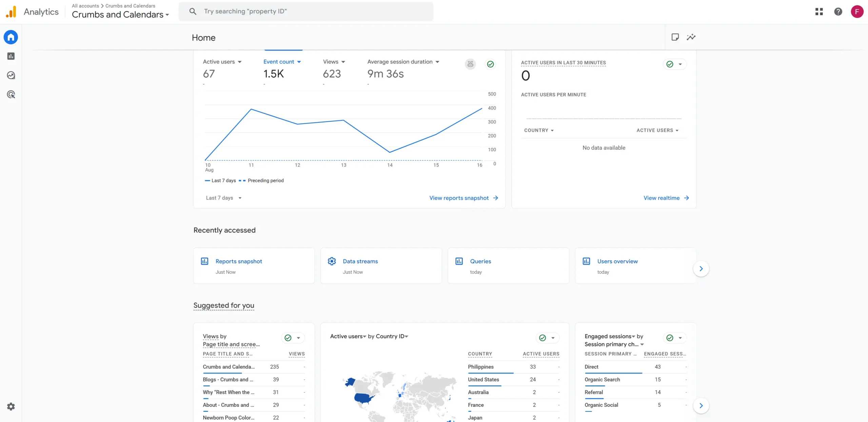Click the green check on the Engaged sessions card
The width and height of the screenshot is (868, 422).
[x=670, y=338]
